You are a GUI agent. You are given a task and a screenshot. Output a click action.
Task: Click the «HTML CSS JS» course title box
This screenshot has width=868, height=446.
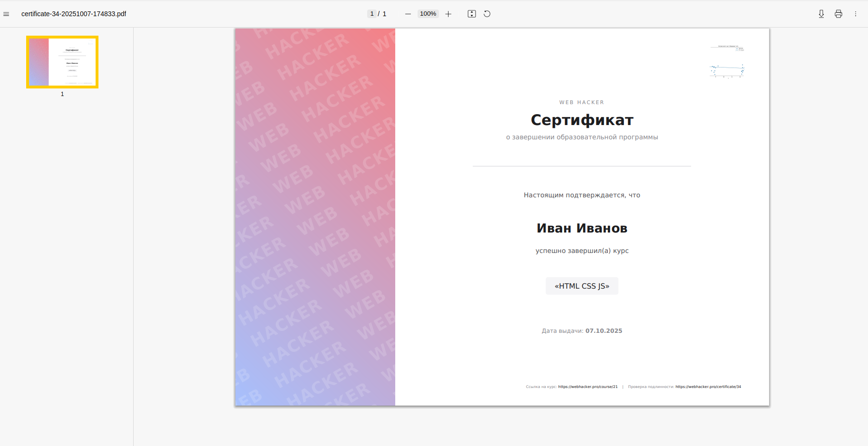coord(582,286)
